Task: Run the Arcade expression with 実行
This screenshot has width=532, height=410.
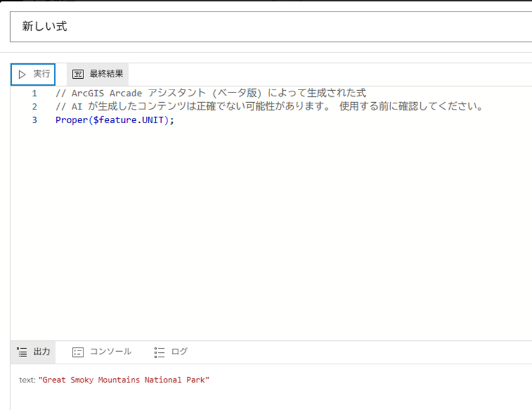Action: [40, 73]
